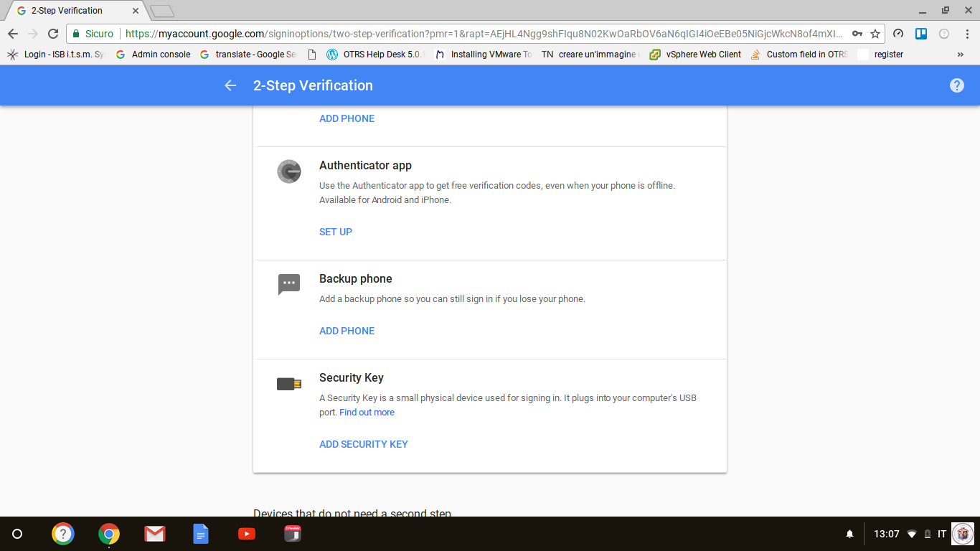Show more bookmarks with the chevron
Screen dimensions: 980x551
(961, 55)
